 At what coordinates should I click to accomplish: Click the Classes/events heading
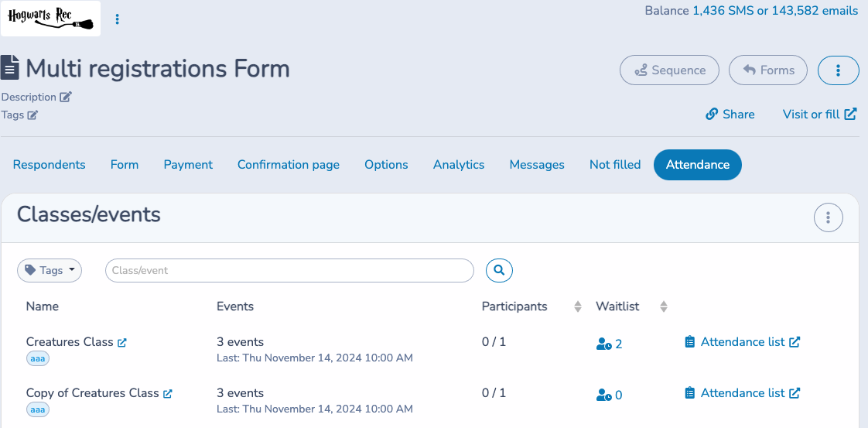89,214
